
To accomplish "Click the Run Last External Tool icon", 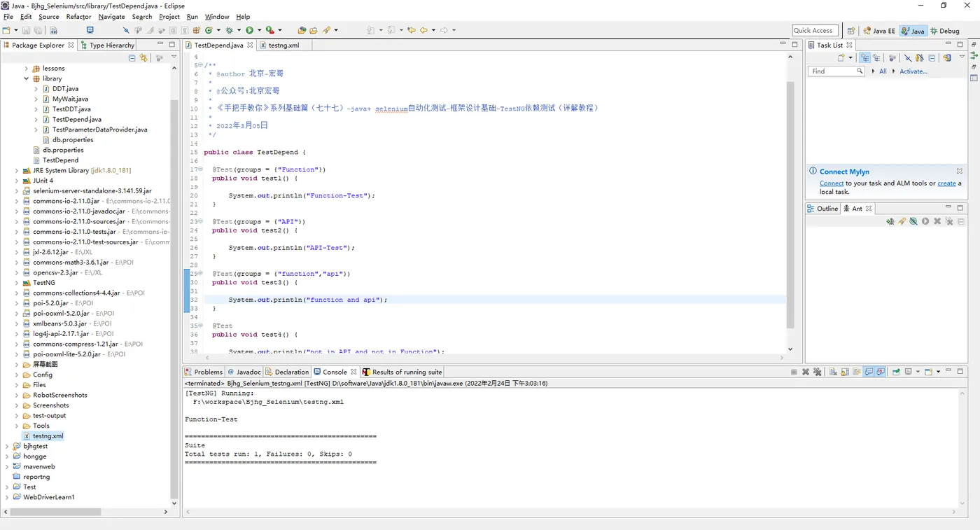I will (269, 30).
